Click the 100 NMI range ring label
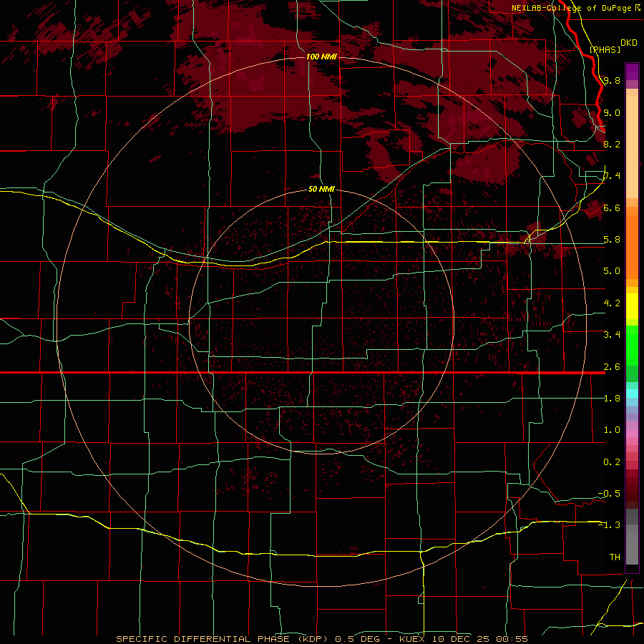 (321, 57)
